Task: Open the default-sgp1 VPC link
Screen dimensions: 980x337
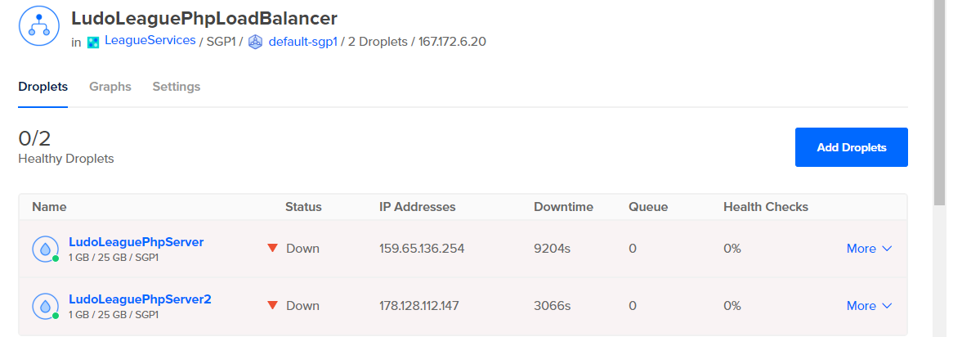Action: (303, 42)
